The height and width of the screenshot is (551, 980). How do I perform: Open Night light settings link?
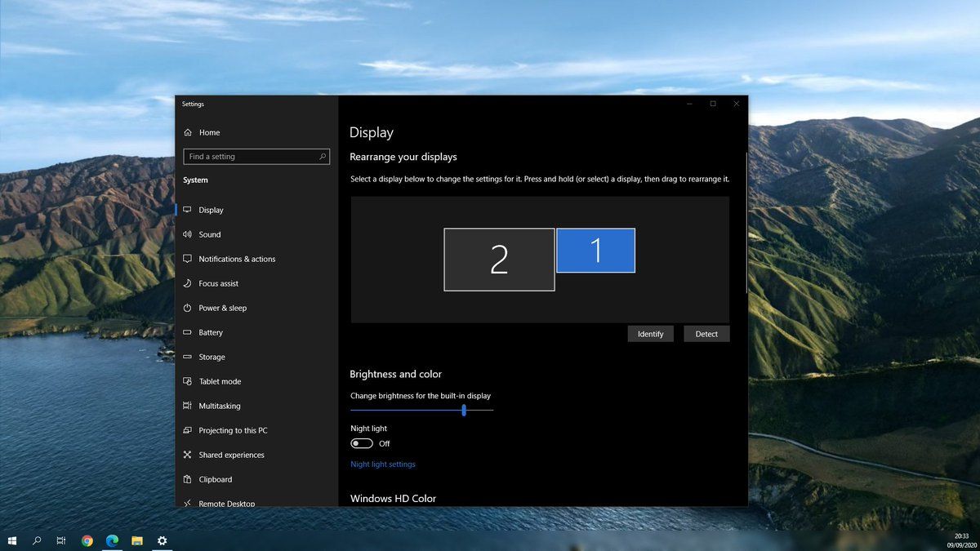pos(383,464)
